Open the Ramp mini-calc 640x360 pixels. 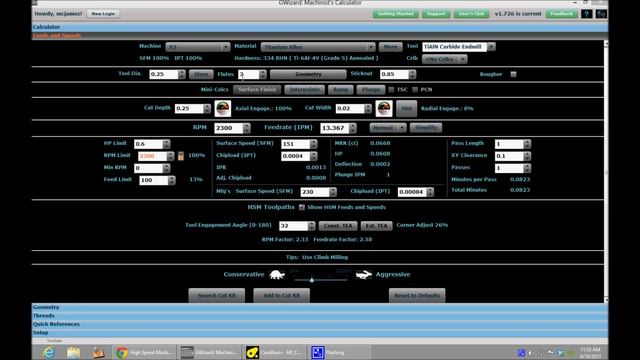click(340, 89)
